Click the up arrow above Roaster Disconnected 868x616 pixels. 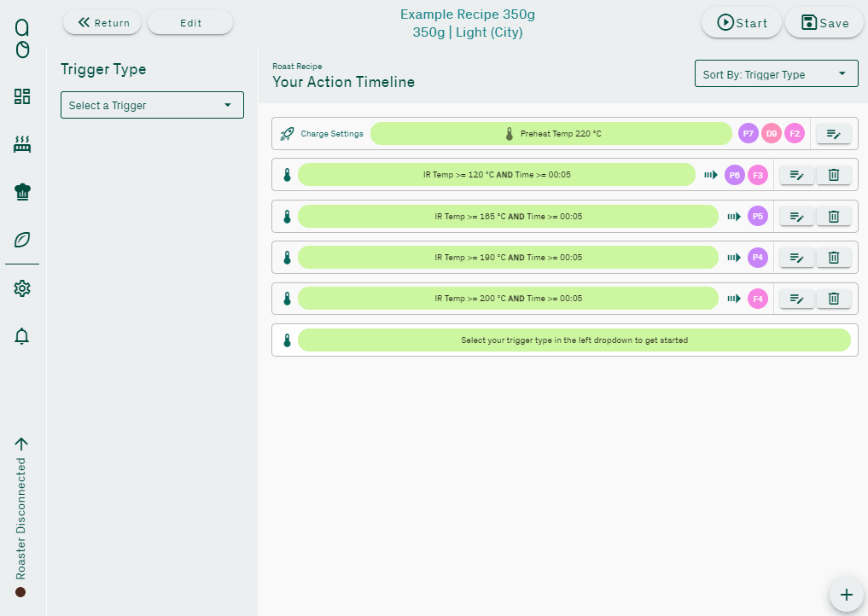pyautogui.click(x=21, y=444)
